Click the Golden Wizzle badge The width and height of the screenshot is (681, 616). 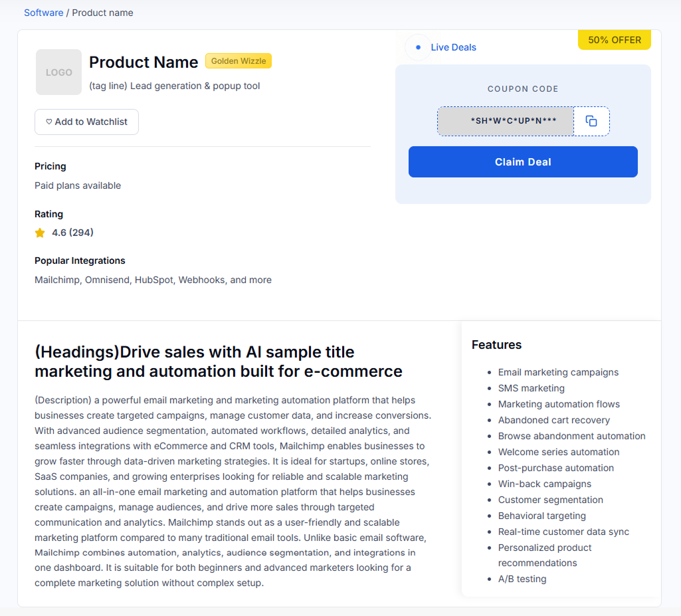click(x=239, y=61)
